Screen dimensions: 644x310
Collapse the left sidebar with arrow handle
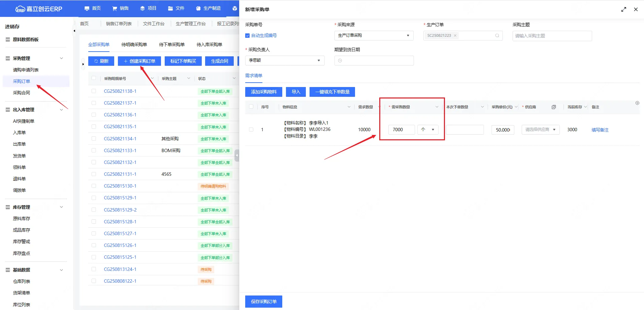[x=74, y=31]
